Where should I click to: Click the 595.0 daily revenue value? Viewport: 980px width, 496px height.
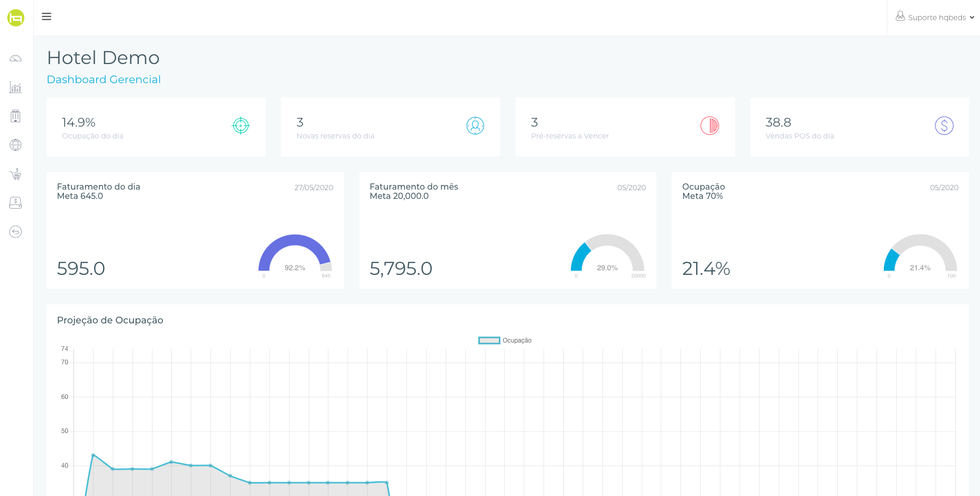click(81, 269)
